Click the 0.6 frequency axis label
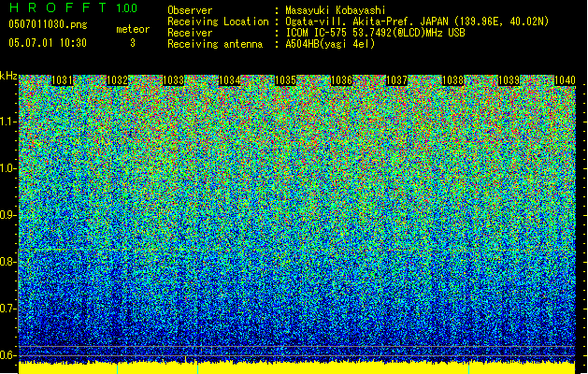Screen dimensions: 588x374 pyautogui.click(x=7, y=355)
